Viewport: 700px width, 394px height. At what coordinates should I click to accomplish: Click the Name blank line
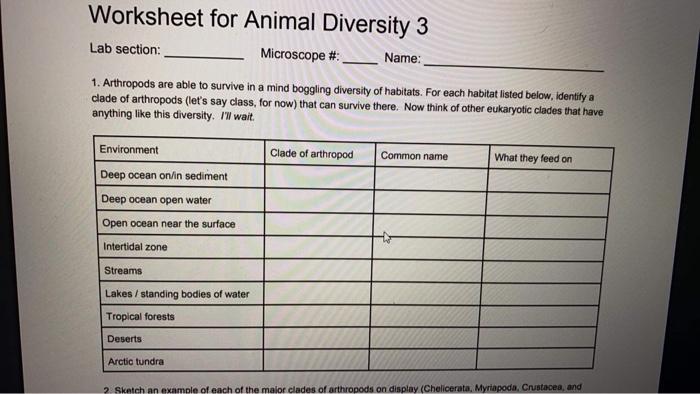click(513, 66)
